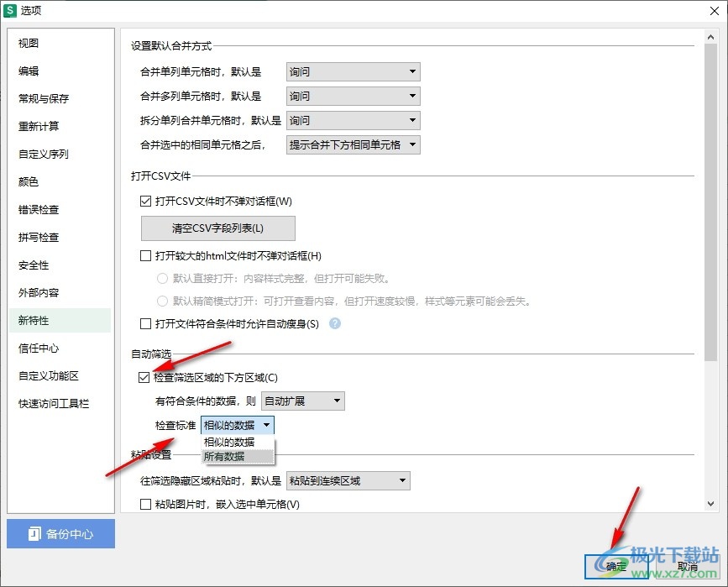The width and height of the screenshot is (728, 587).
Task: Collapse the 检查标准 combo box
Action: tap(238, 425)
